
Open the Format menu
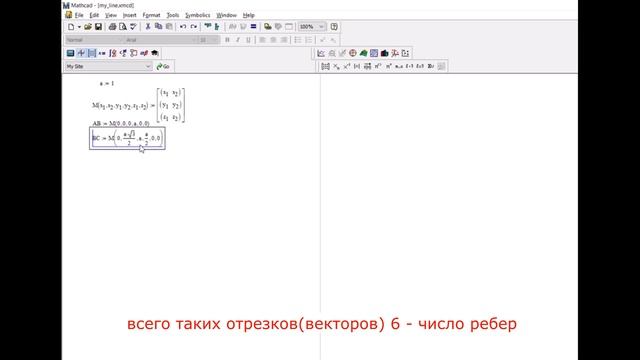[151, 15]
